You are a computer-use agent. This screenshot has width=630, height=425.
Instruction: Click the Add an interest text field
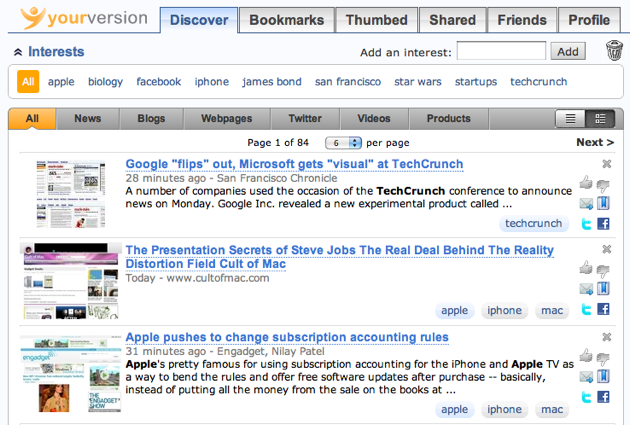click(x=501, y=51)
